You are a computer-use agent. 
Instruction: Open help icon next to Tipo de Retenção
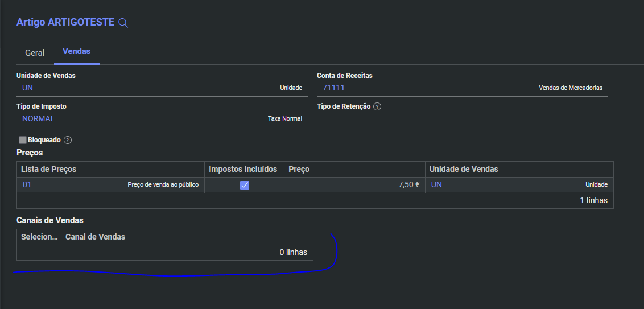(377, 106)
